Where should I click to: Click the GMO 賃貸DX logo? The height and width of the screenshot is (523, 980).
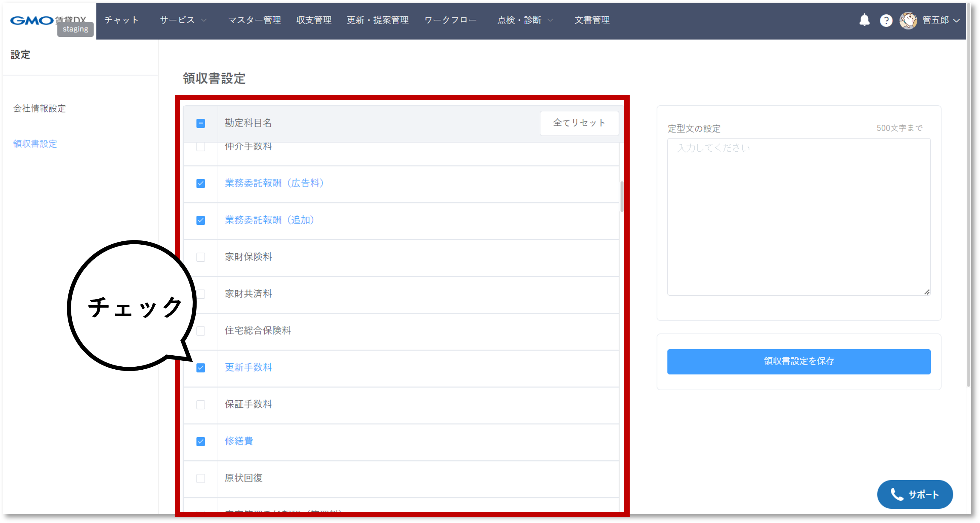32,20
